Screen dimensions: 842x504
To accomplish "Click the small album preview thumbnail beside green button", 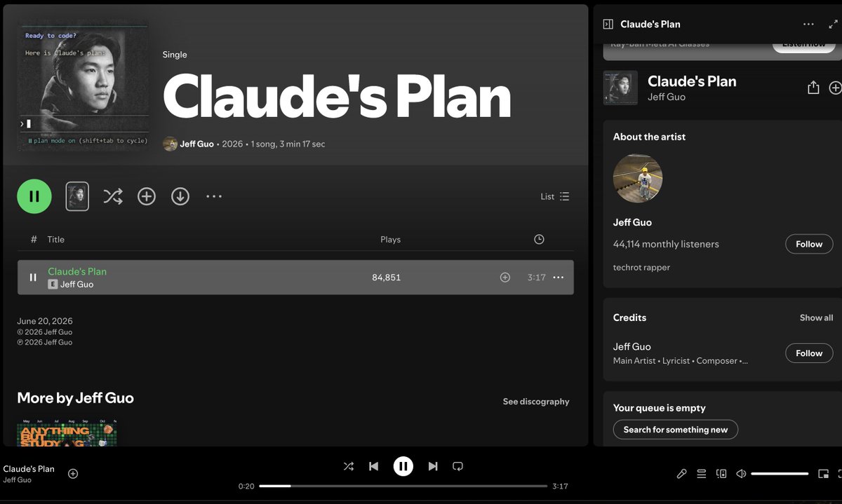I will coord(77,196).
